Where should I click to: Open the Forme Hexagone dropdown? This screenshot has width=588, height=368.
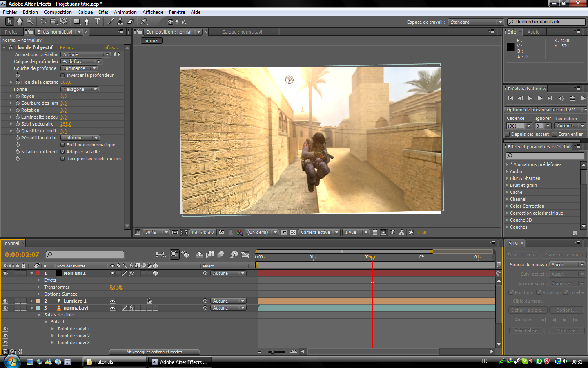coord(80,89)
